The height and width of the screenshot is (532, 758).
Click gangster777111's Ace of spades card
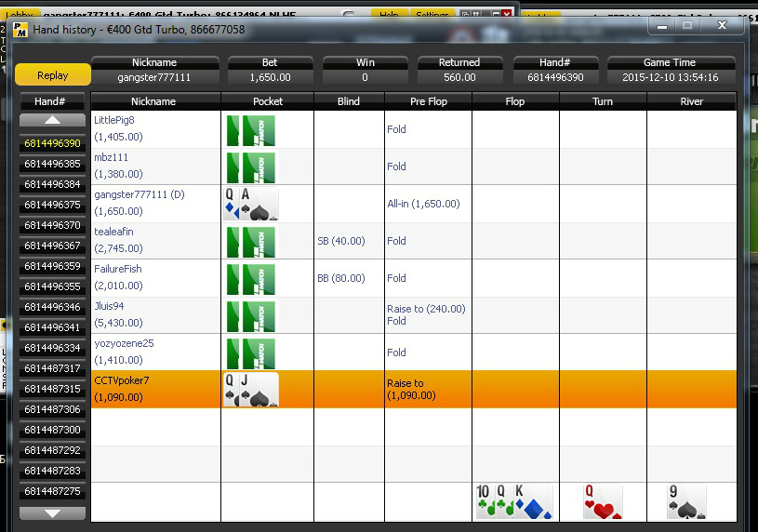[x=259, y=204]
